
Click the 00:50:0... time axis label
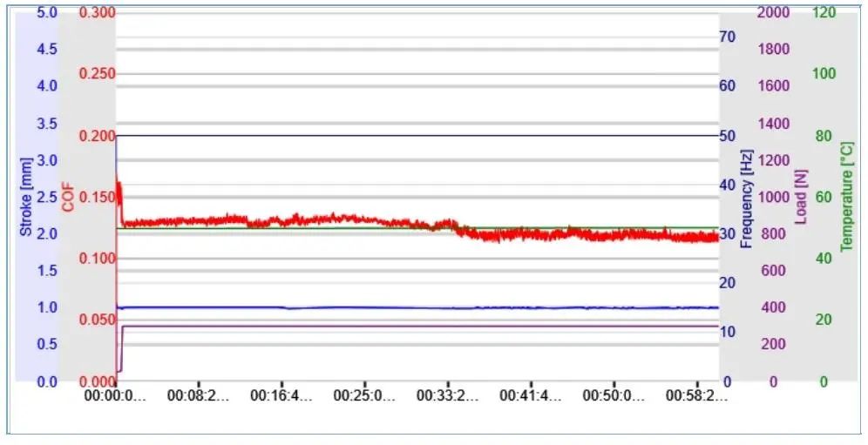[614, 395]
